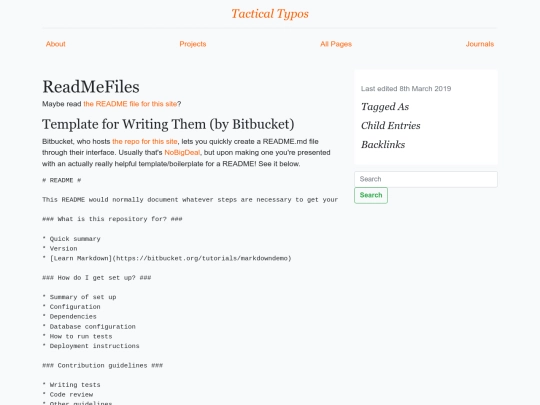The width and height of the screenshot is (540, 405).
Task: Click the '* Quick summary' code line
Action: (x=71, y=239)
